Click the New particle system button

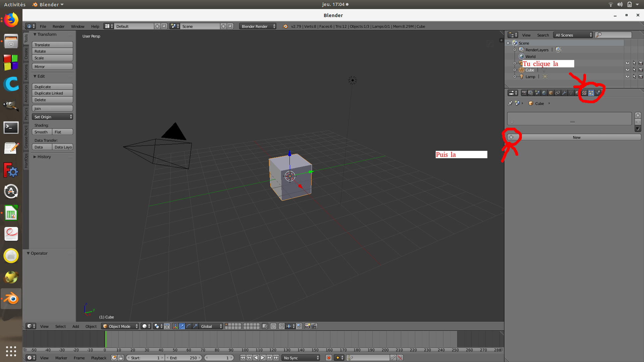click(x=576, y=137)
